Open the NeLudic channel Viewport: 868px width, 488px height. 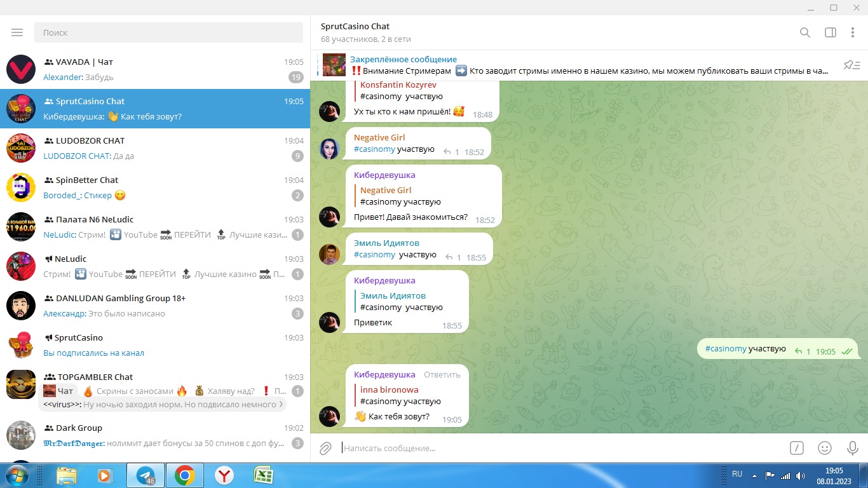point(155,266)
